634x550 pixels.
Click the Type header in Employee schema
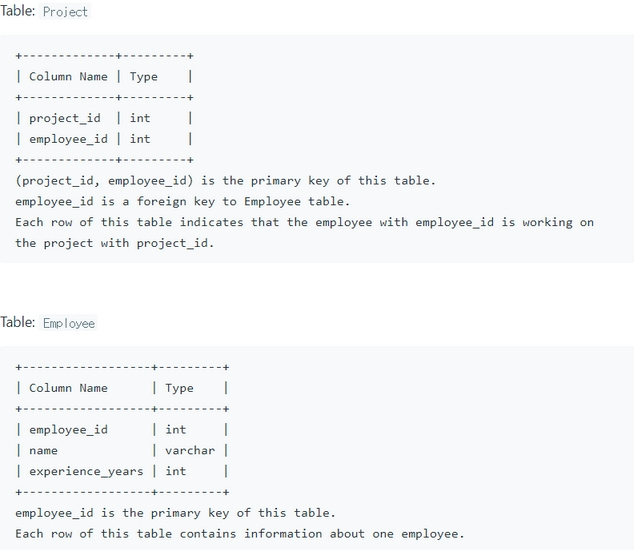(179, 388)
